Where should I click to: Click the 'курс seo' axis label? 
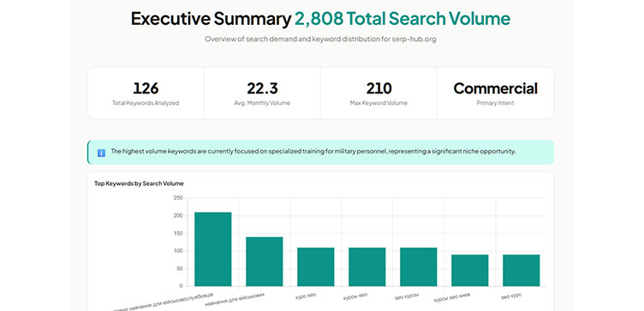pyautogui.click(x=306, y=296)
